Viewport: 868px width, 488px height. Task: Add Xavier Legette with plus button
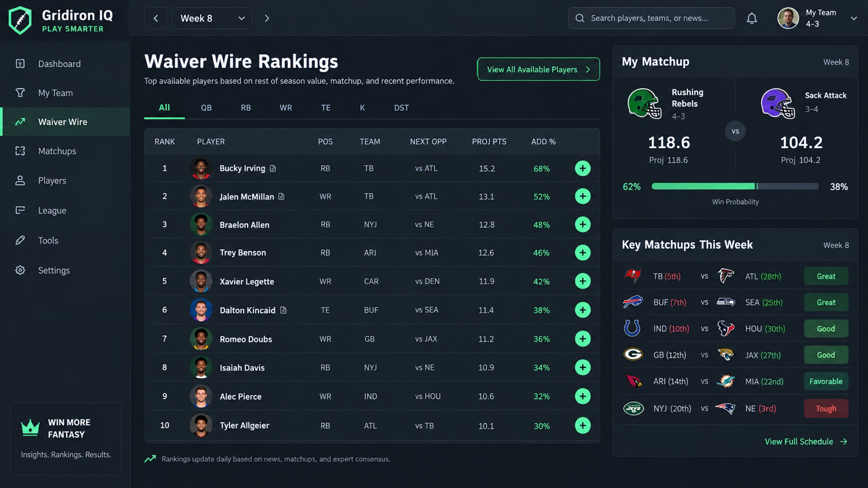pyautogui.click(x=583, y=281)
